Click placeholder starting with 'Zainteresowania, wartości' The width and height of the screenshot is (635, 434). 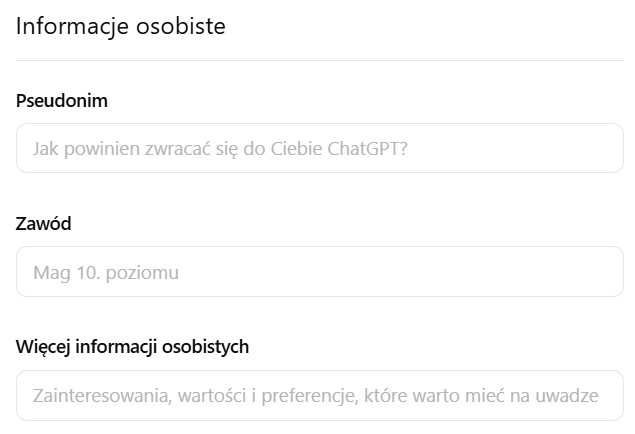[x=315, y=395]
